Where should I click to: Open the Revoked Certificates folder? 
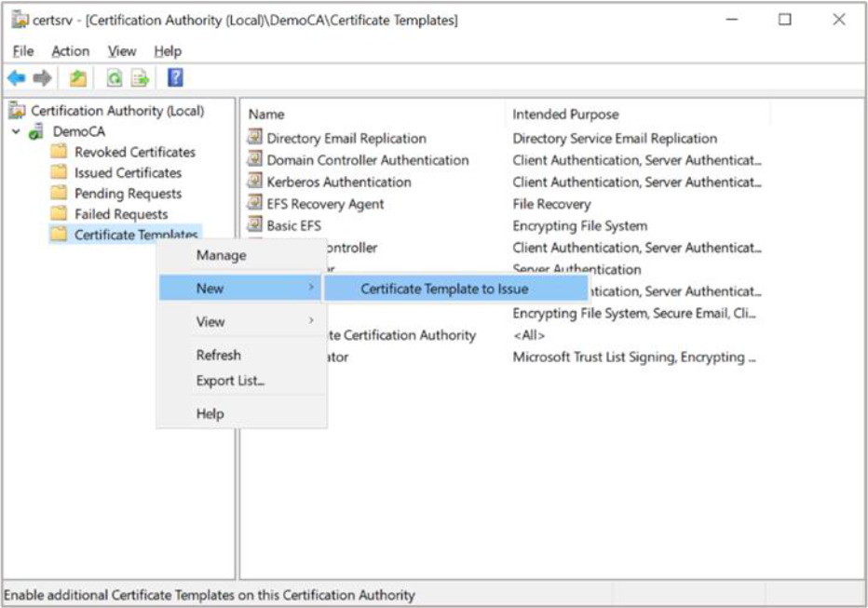[x=134, y=152]
